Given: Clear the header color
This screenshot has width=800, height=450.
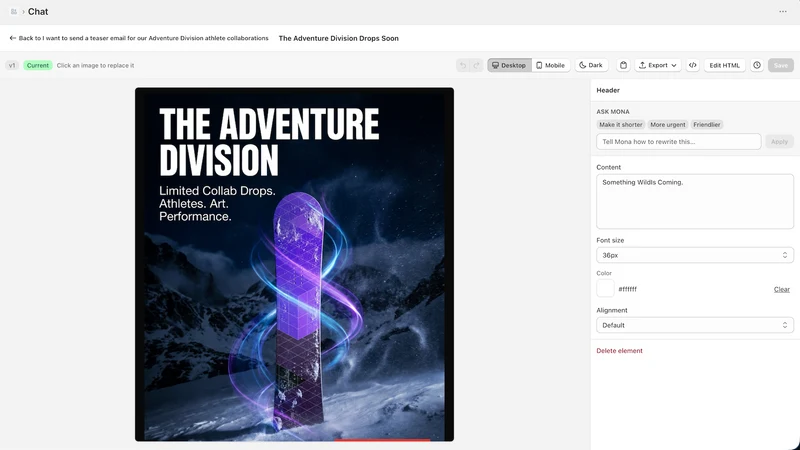Looking at the screenshot, I should coord(782,289).
